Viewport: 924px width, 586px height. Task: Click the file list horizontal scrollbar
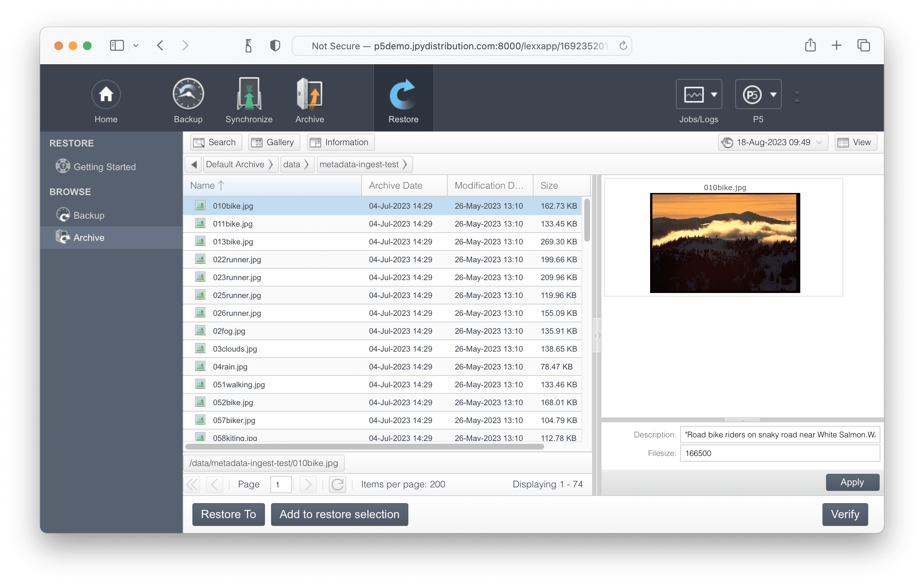tap(364, 447)
